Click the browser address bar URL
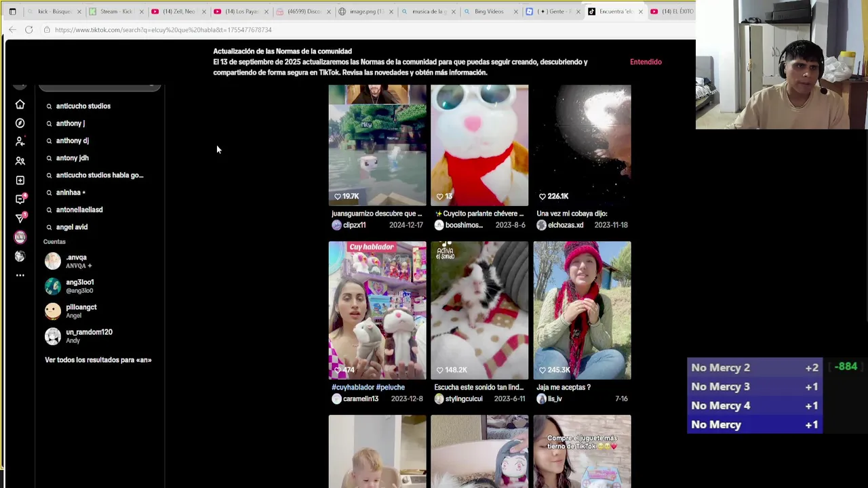Image resolution: width=868 pixels, height=488 pixels. click(x=163, y=30)
